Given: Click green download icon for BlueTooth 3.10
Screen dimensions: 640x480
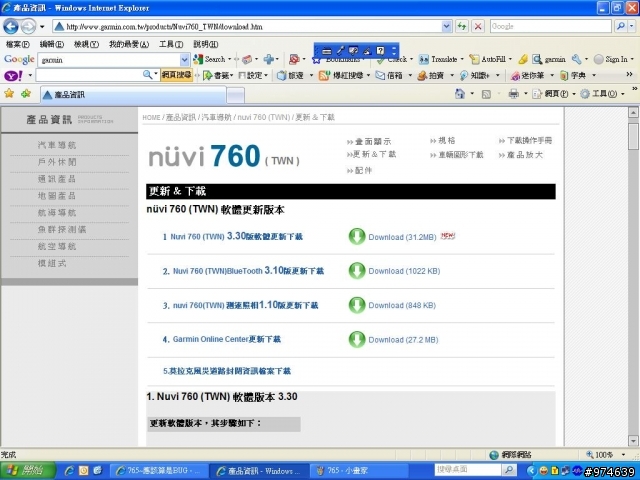Looking at the screenshot, I should click(357, 271).
